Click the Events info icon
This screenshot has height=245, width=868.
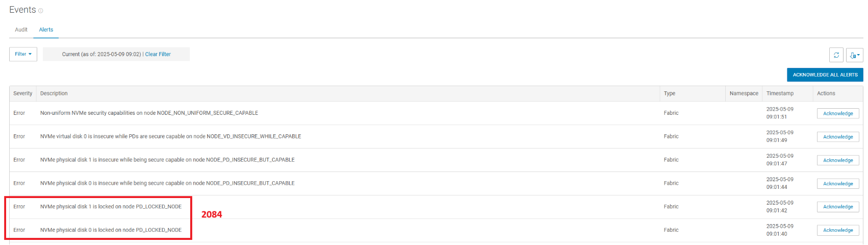click(41, 11)
